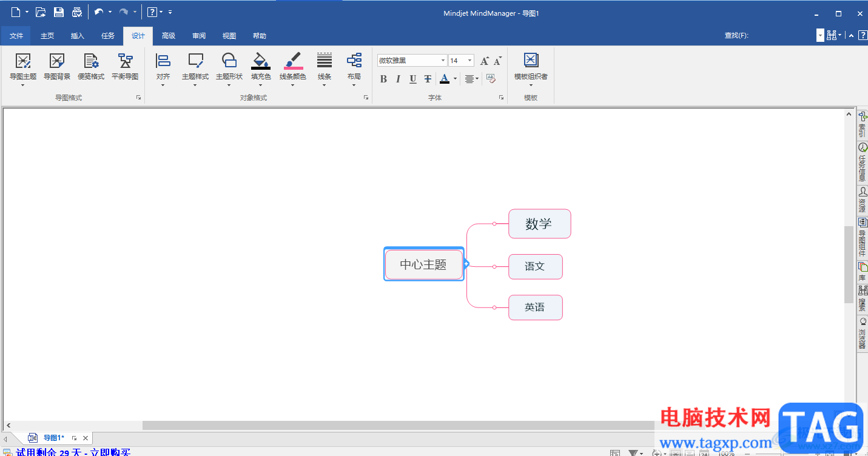
Task: Decrease font size with shrink icon
Action: pyautogui.click(x=497, y=61)
